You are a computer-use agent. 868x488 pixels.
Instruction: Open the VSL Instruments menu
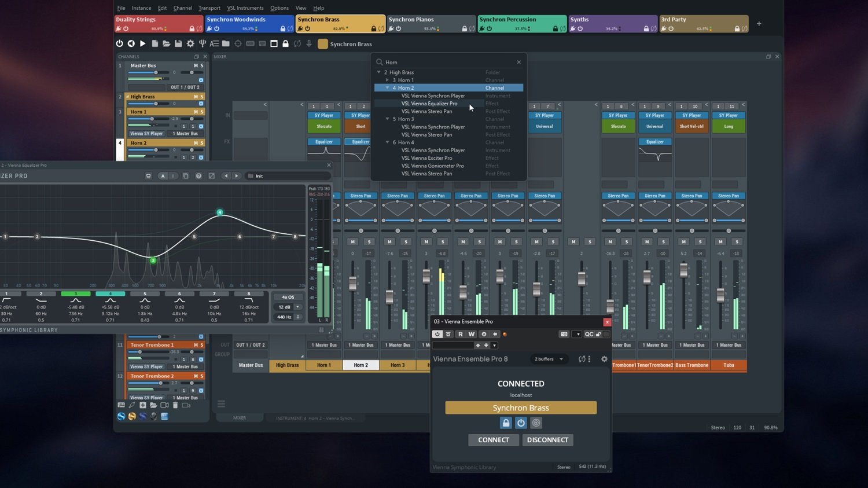[245, 8]
